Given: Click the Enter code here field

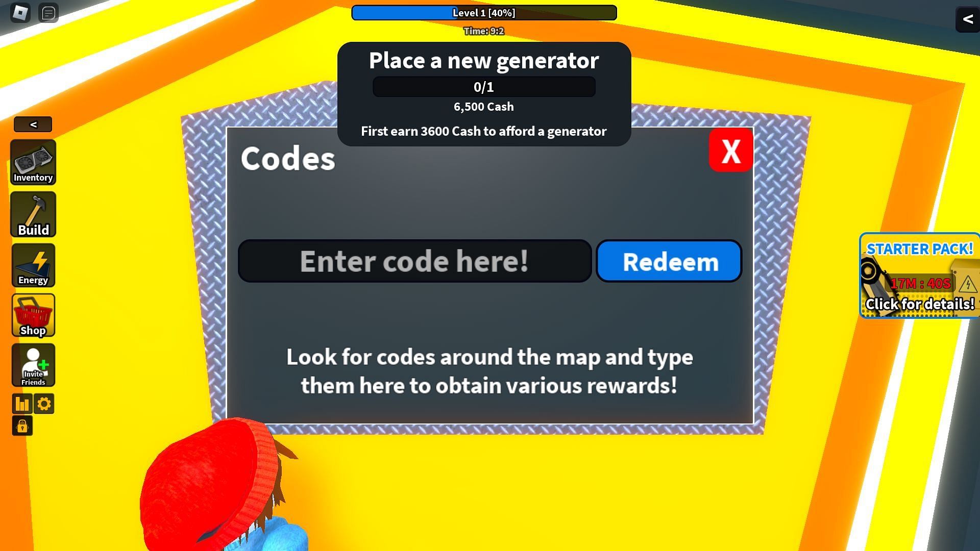Looking at the screenshot, I should [414, 261].
